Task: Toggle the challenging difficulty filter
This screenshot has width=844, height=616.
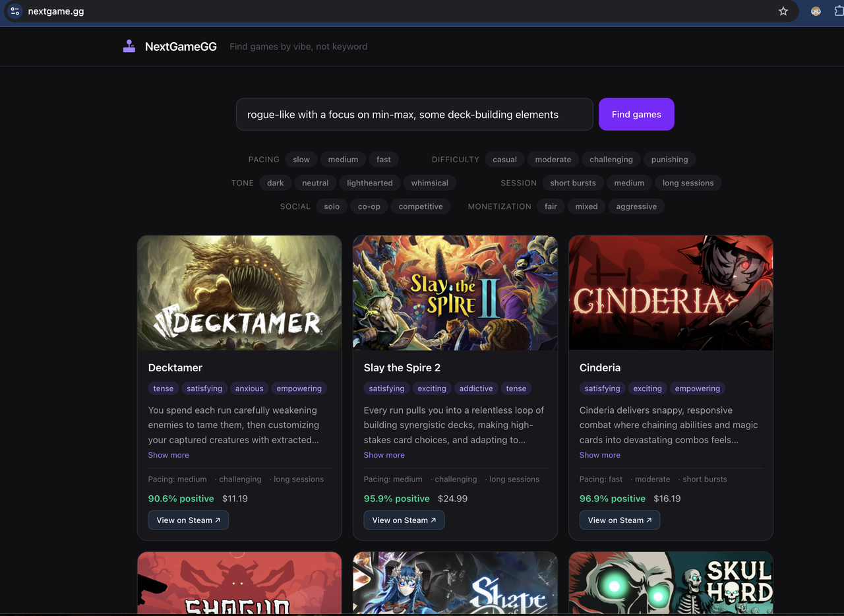Action: point(611,160)
